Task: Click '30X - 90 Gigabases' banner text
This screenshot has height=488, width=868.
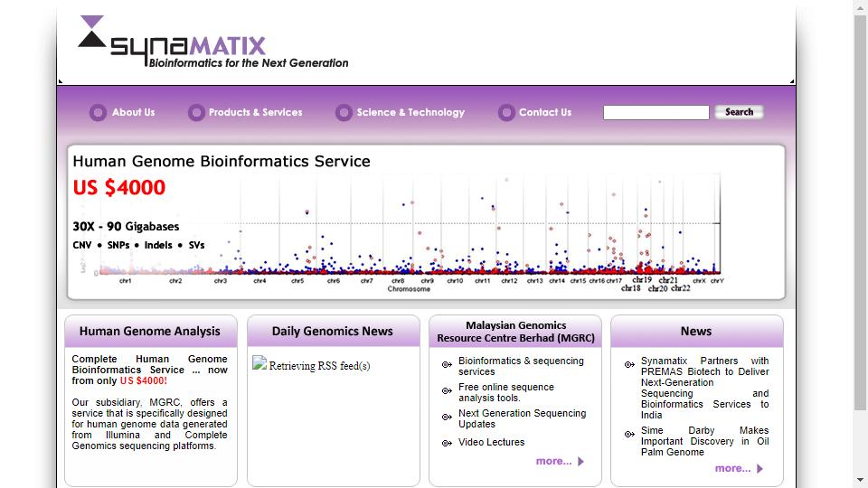Action: 126,226
